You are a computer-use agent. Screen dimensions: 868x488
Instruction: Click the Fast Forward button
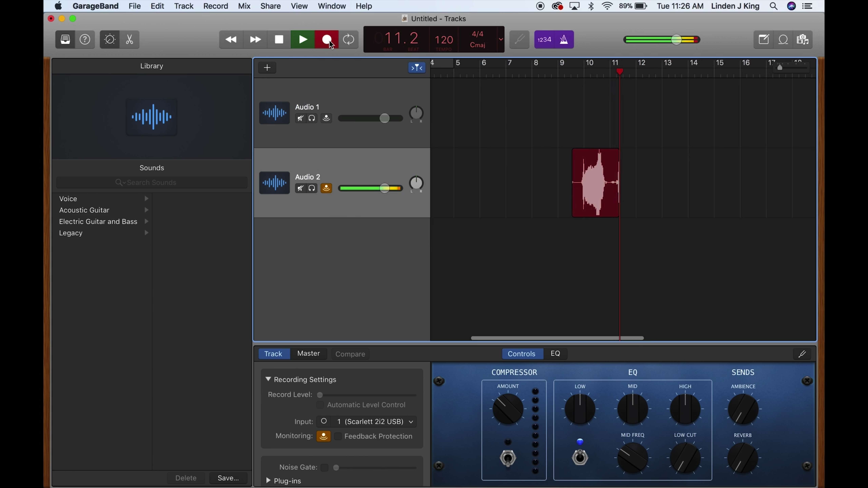[x=255, y=40]
